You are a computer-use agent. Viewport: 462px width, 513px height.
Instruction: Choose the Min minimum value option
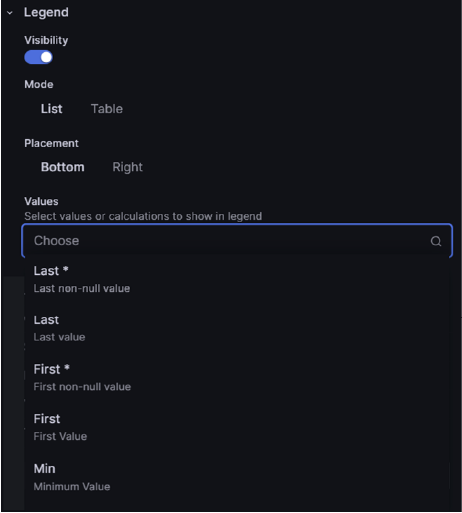click(236, 477)
